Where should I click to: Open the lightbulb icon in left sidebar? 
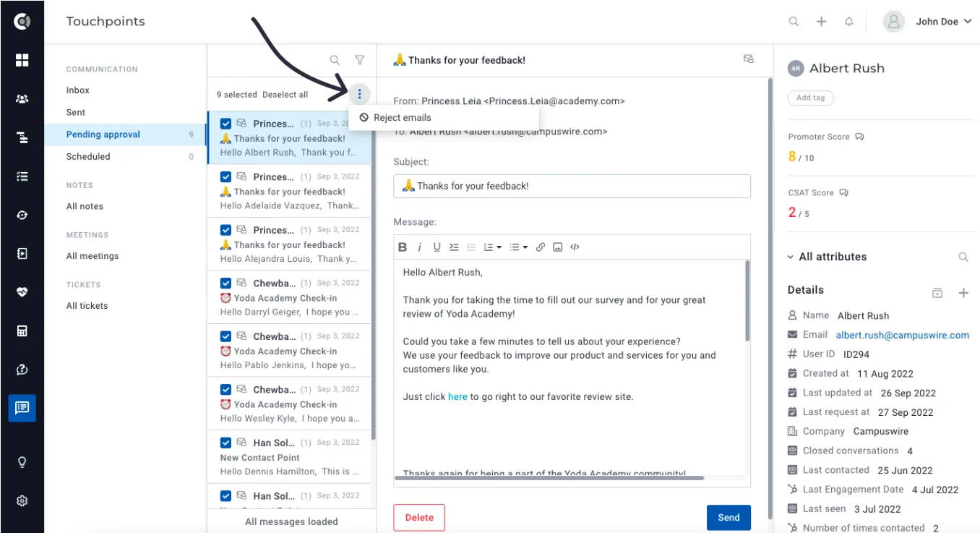(22, 462)
